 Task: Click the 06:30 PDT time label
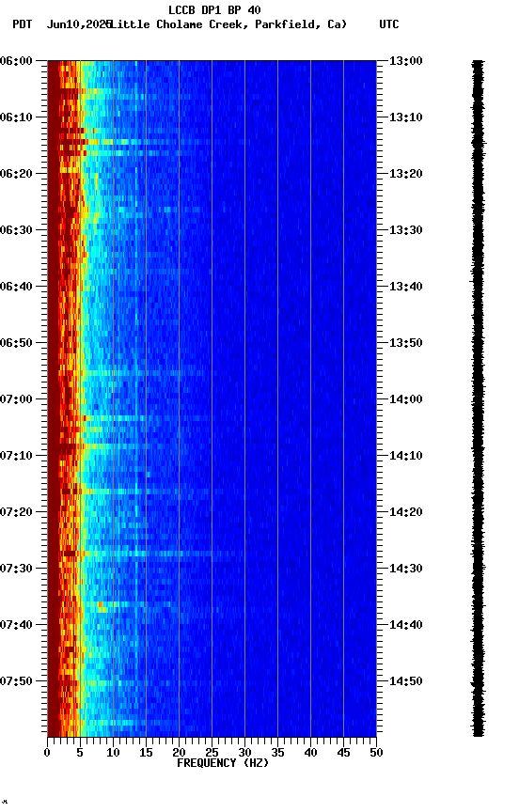(16, 230)
